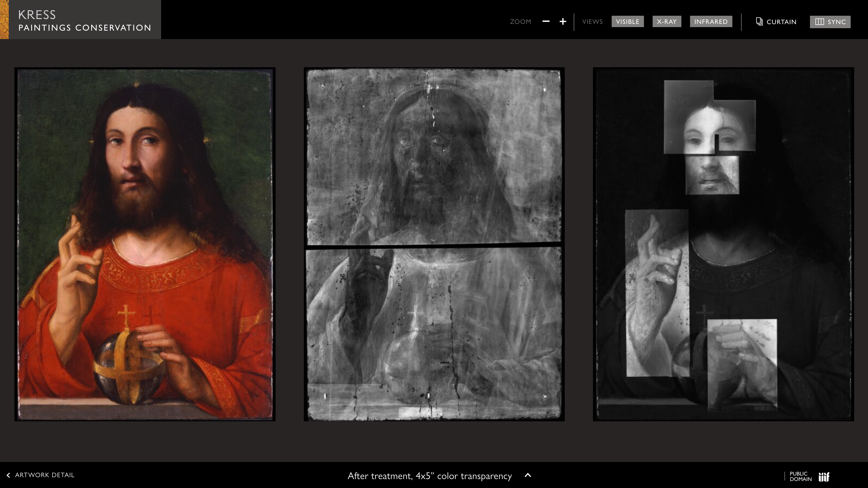Click the Curtain overlapping-pages icon
Image resolution: width=868 pixels, height=488 pixels.
pos(759,22)
